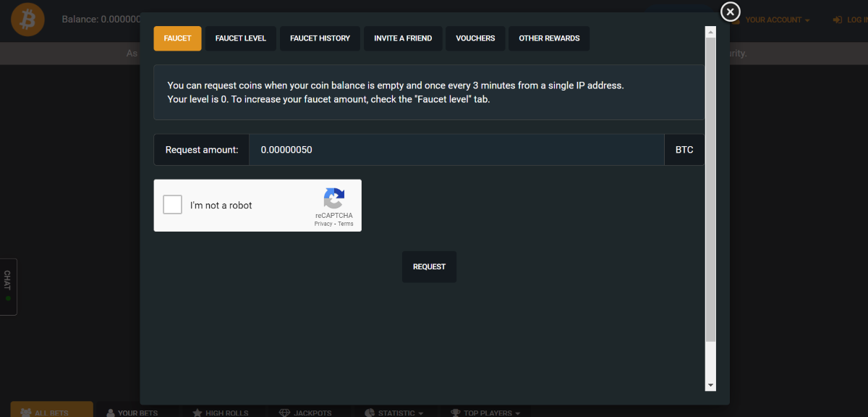The image size is (868, 417).
Task: Click the Log In link
Action: coord(851,20)
